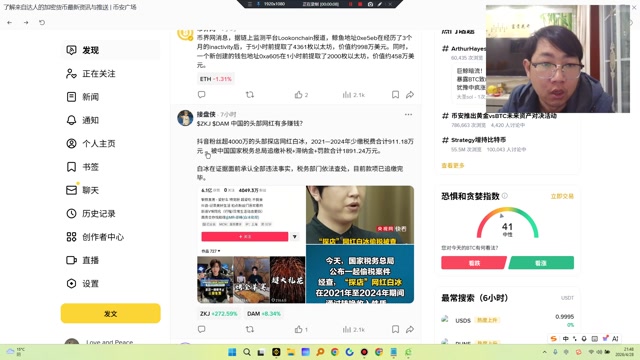
Task: Click info icon beside 恐惧和贪婪指数
Action: pos(505,196)
